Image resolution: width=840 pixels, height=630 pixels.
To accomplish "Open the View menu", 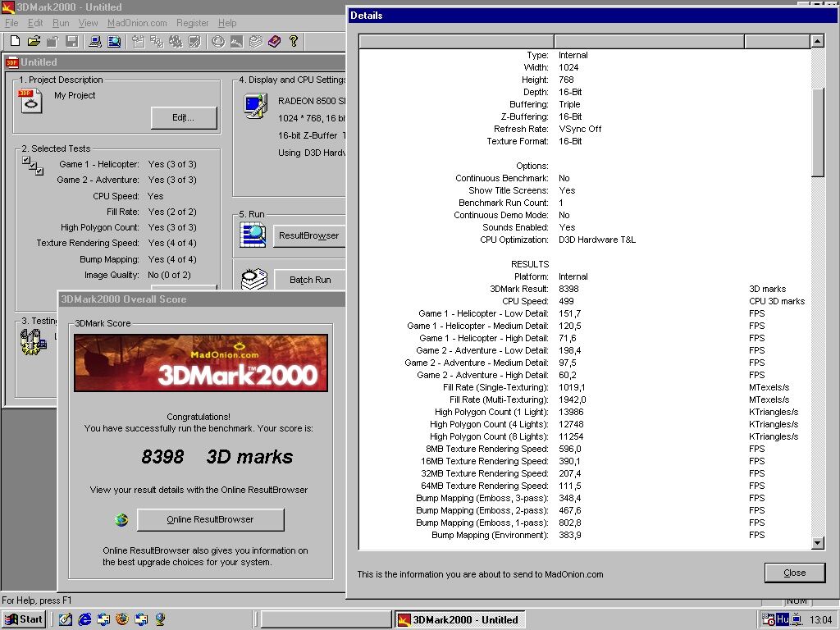I will tap(88, 23).
